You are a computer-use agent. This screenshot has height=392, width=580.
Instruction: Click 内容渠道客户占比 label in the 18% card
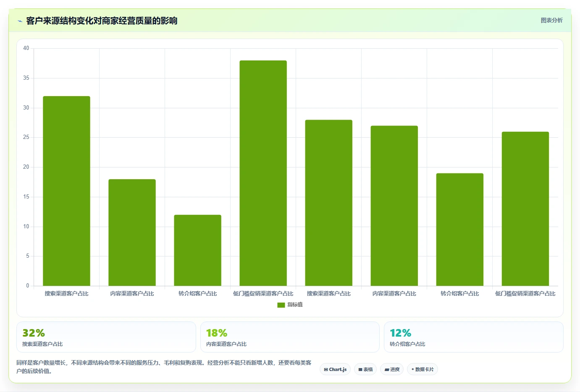[x=226, y=344]
